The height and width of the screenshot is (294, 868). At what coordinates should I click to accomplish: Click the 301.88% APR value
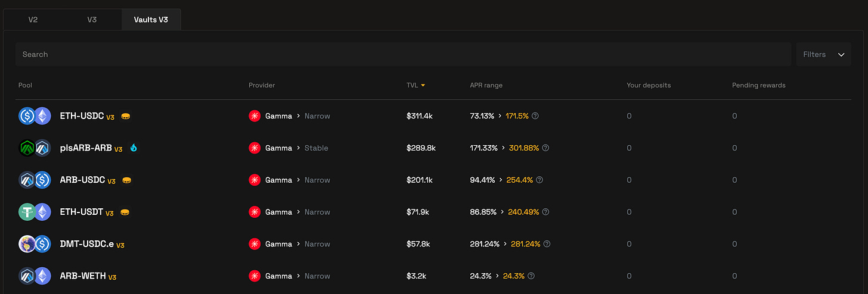tap(524, 148)
